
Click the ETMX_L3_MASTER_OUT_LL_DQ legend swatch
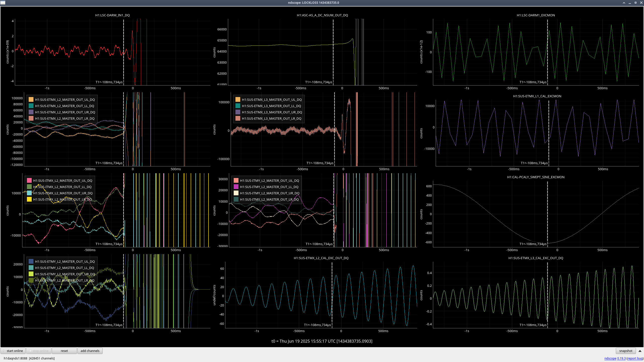[238, 106]
